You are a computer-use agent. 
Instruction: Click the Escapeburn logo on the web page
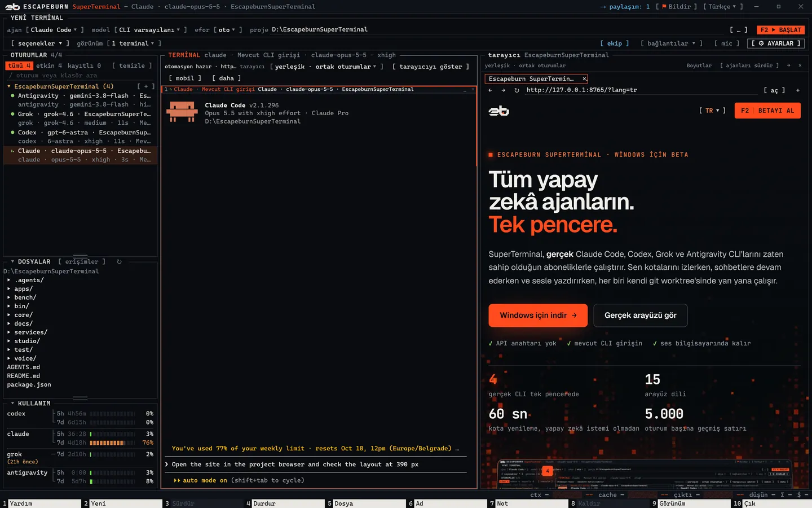point(498,111)
